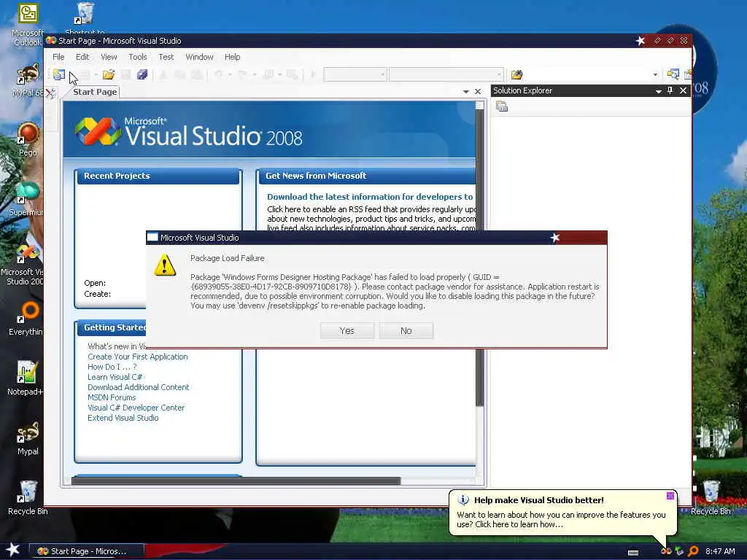Open the Tools menu
Screen dimensions: 747x560
(138, 57)
